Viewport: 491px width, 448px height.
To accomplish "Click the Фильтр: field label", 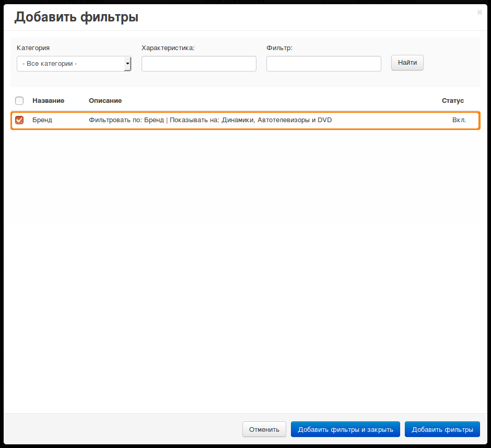I will (279, 48).
